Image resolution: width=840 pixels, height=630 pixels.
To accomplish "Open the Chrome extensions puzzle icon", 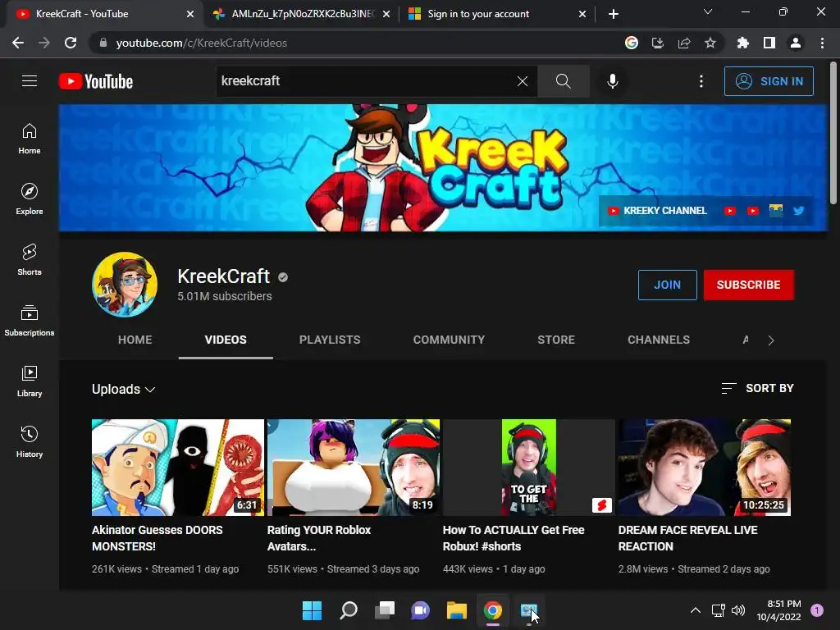I will pyautogui.click(x=742, y=43).
